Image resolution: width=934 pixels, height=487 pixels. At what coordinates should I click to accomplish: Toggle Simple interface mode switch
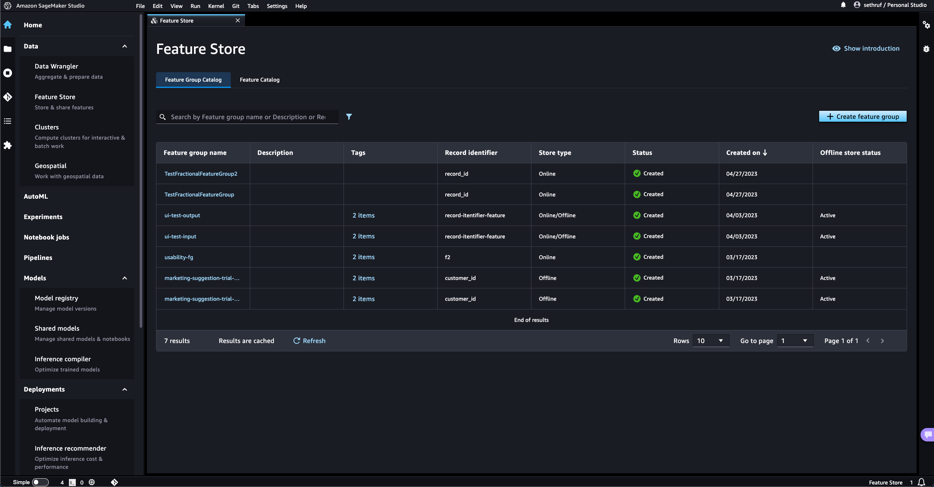[40, 482]
